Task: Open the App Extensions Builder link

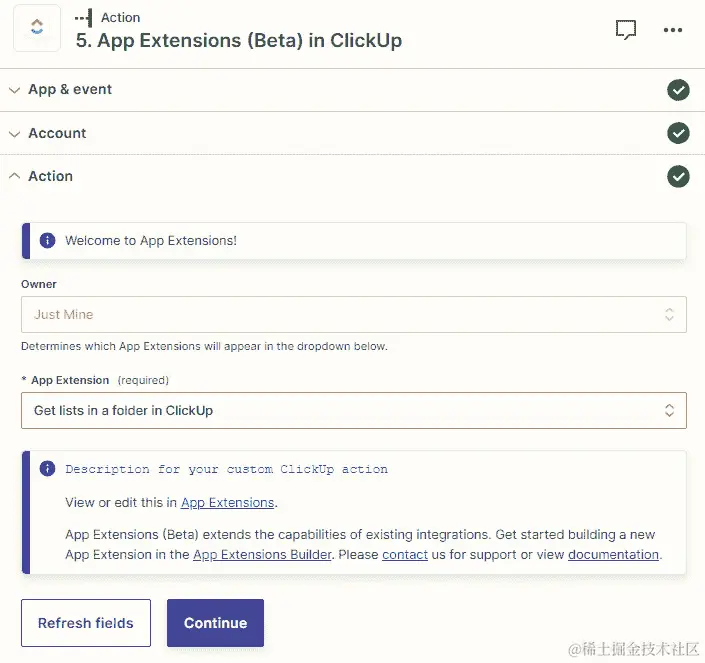Action: pyautogui.click(x=262, y=555)
